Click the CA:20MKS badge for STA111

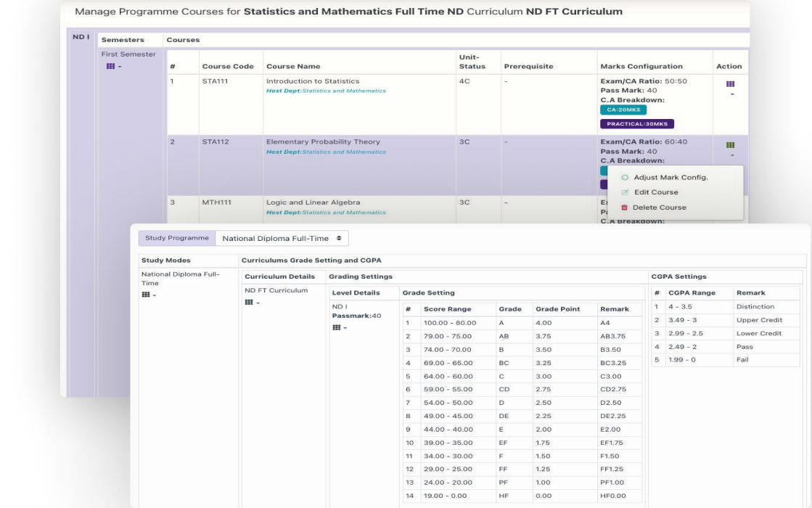(x=623, y=110)
